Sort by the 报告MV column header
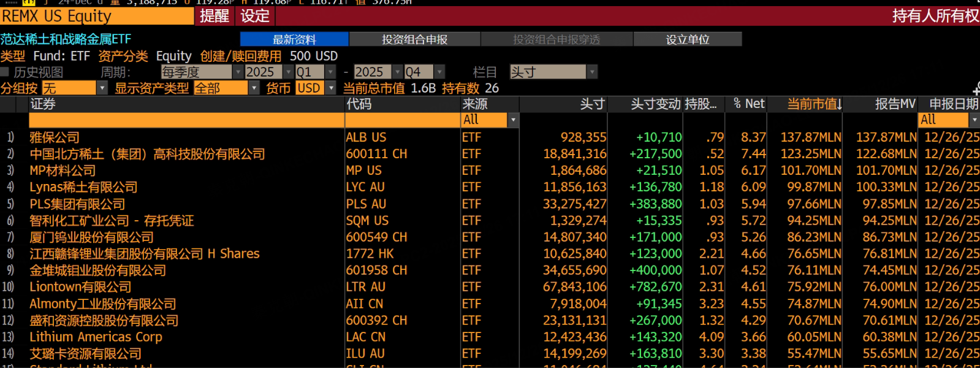 point(895,104)
